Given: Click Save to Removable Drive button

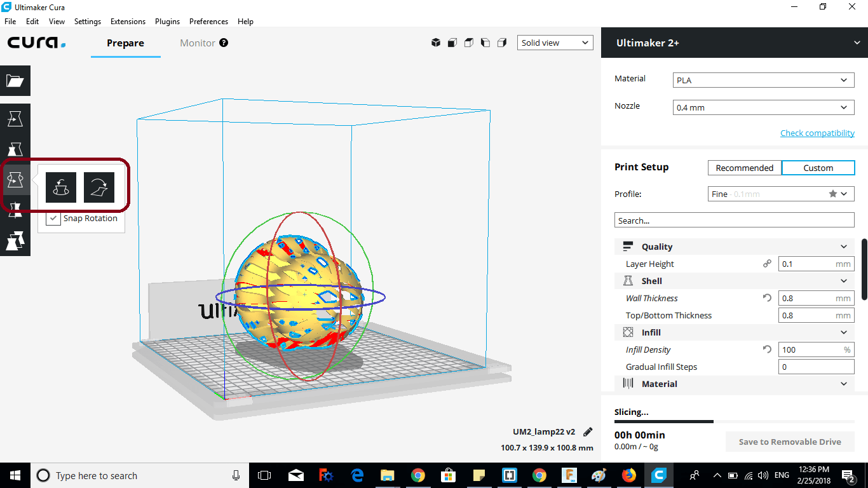Looking at the screenshot, I should (790, 442).
